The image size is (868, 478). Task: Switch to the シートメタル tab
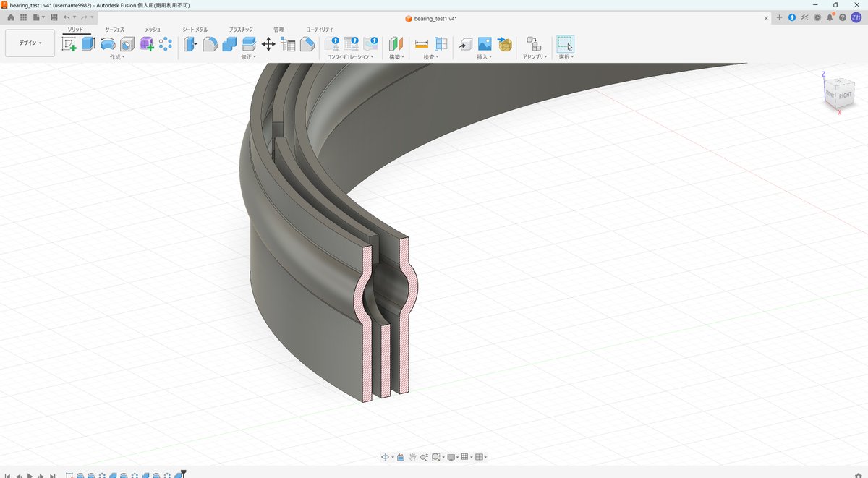coord(195,30)
